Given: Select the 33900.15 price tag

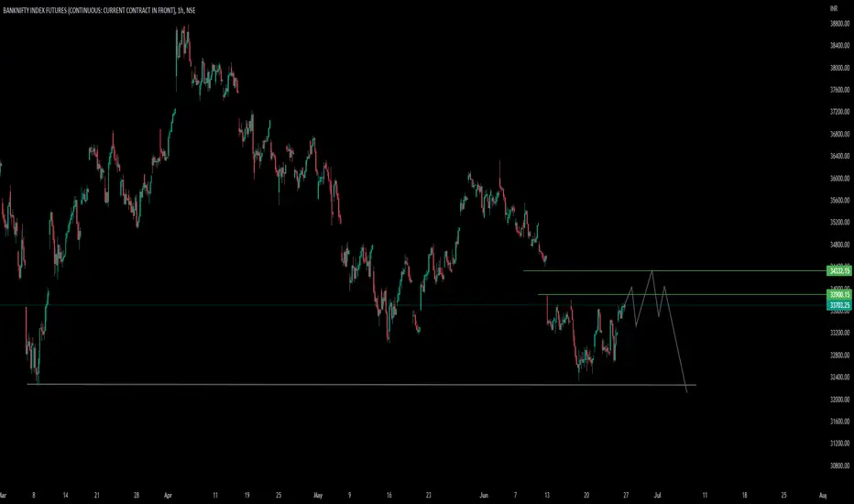Looking at the screenshot, I should point(838,295).
